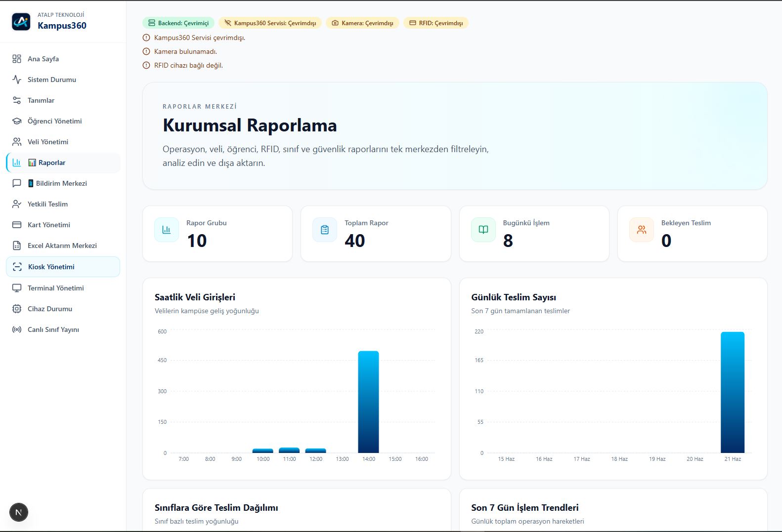Click the Terminal Yönetimi monitor icon
The image size is (782, 532).
click(17, 288)
